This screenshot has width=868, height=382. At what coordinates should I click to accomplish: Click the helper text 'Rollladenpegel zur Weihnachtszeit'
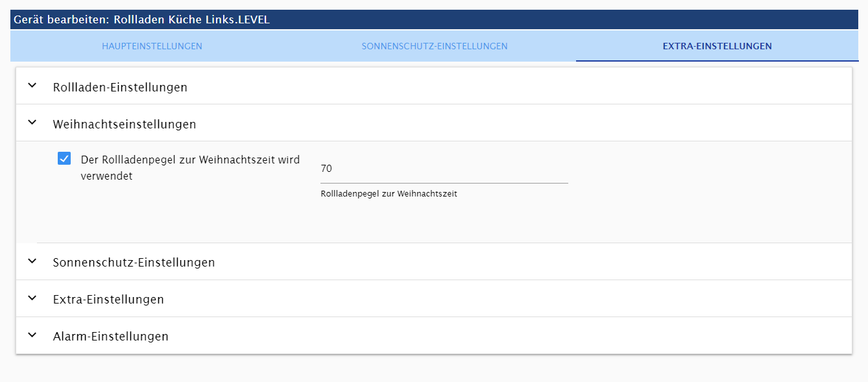[x=389, y=193]
